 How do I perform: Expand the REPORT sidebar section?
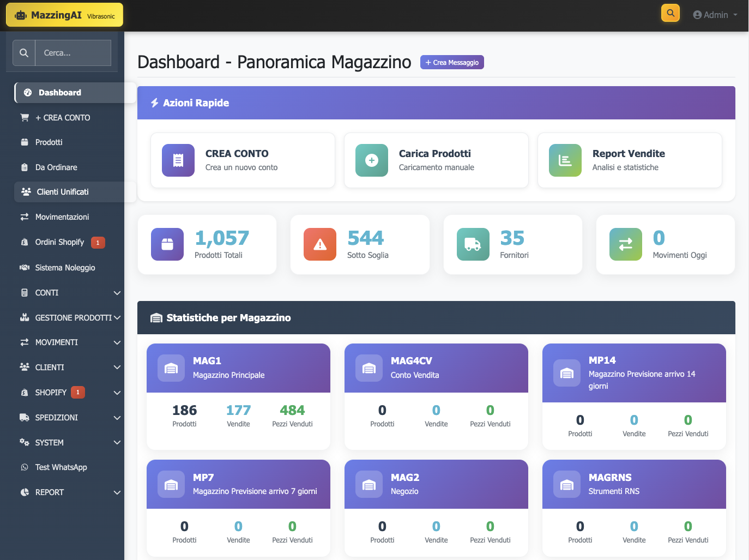pos(70,492)
